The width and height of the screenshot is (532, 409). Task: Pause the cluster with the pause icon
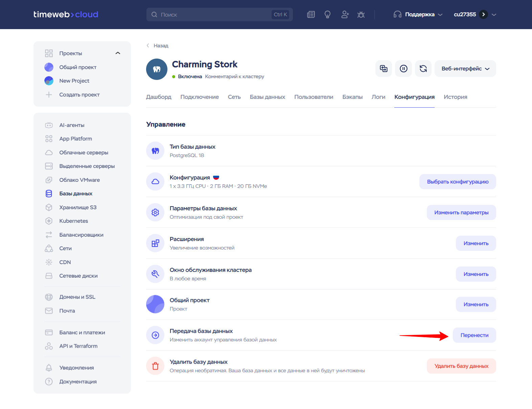[403, 69]
